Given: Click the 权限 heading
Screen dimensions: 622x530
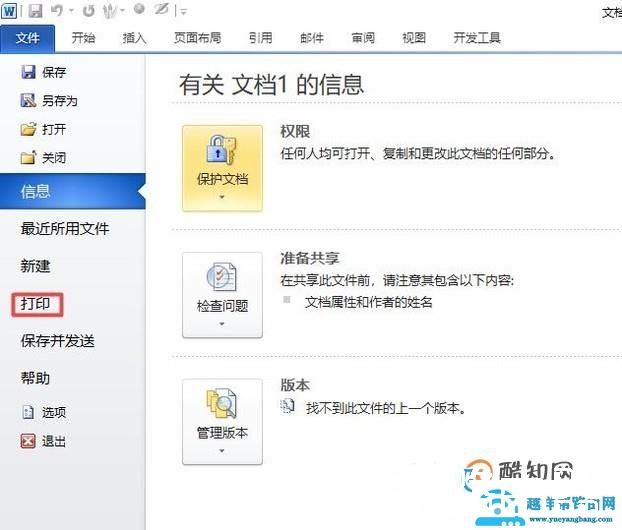Looking at the screenshot, I should [295, 131].
